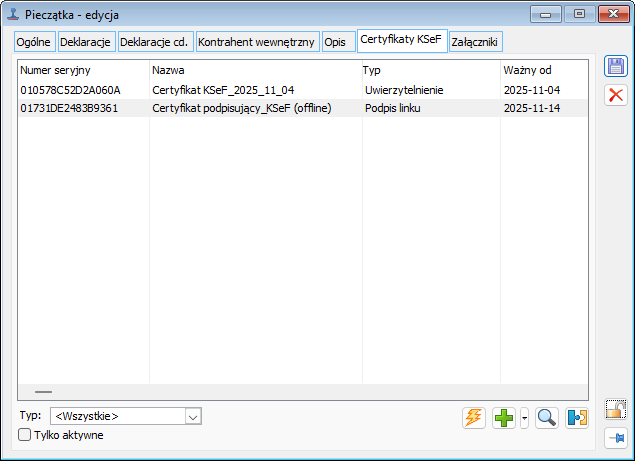The width and height of the screenshot is (635, 461).
Task: Select the Certyfikaty KSeF tab
Action: point(402,40)
